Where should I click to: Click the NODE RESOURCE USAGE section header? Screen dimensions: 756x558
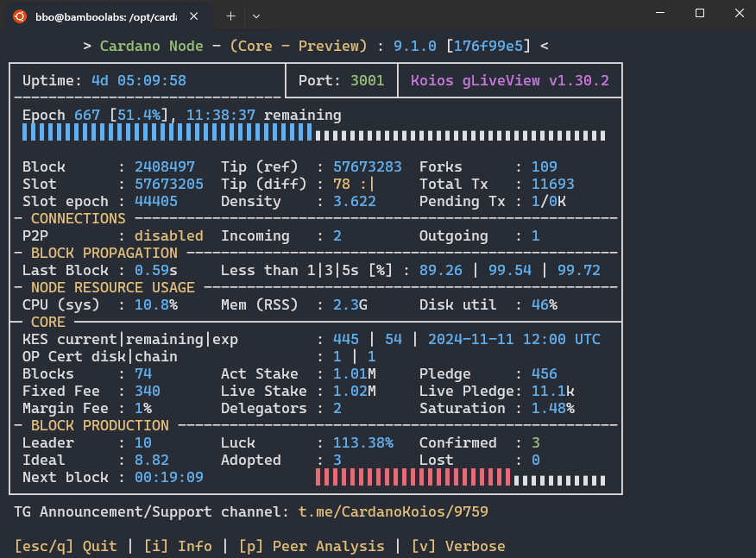(x=113, y=288)
